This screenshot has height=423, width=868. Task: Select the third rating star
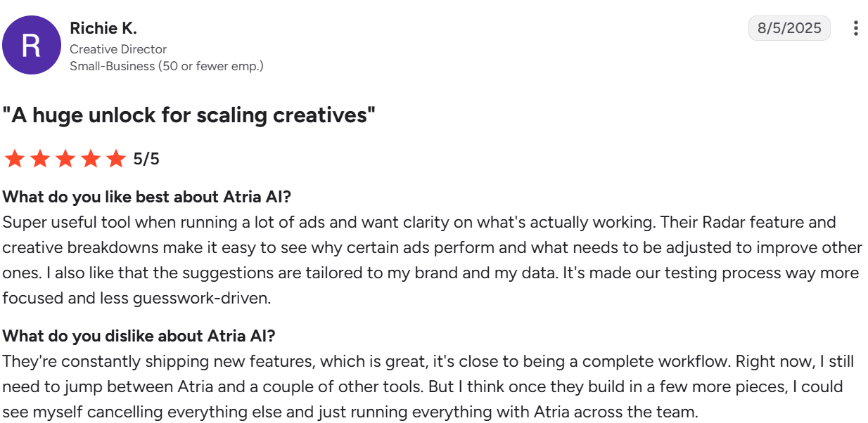tap(65, 159)
